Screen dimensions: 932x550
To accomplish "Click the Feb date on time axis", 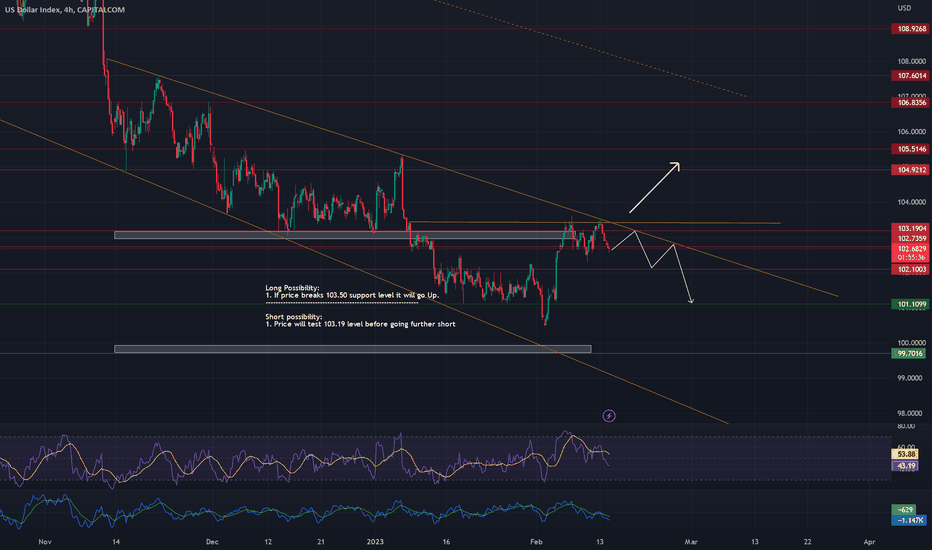I will click(x=536, y=542).
